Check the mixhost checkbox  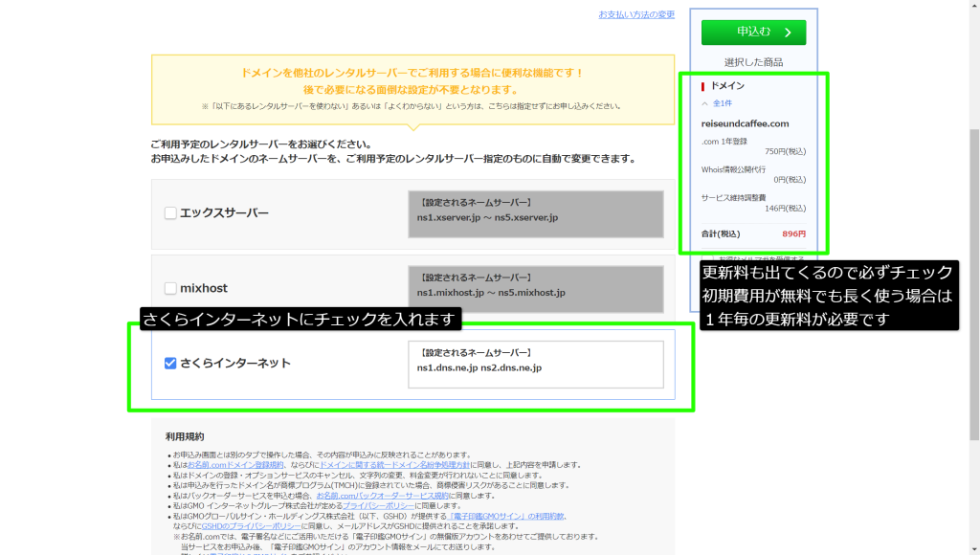(x=170, y=288)
